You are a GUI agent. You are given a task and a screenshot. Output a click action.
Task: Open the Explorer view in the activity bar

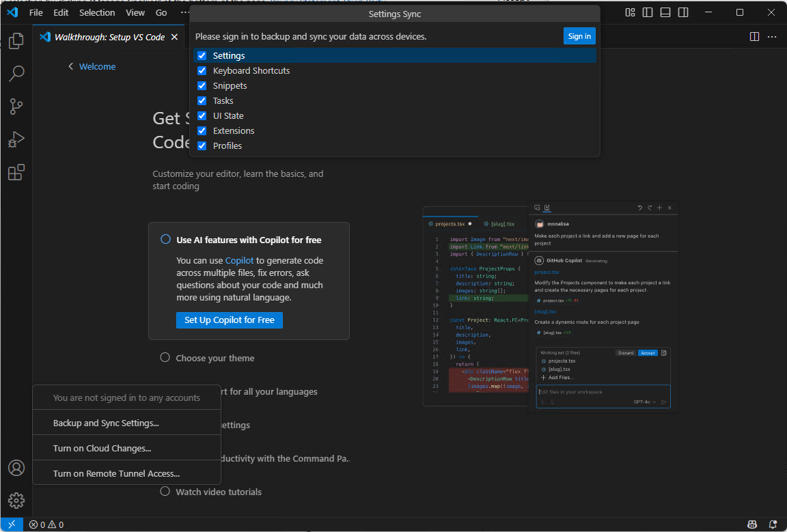[16, 41]
